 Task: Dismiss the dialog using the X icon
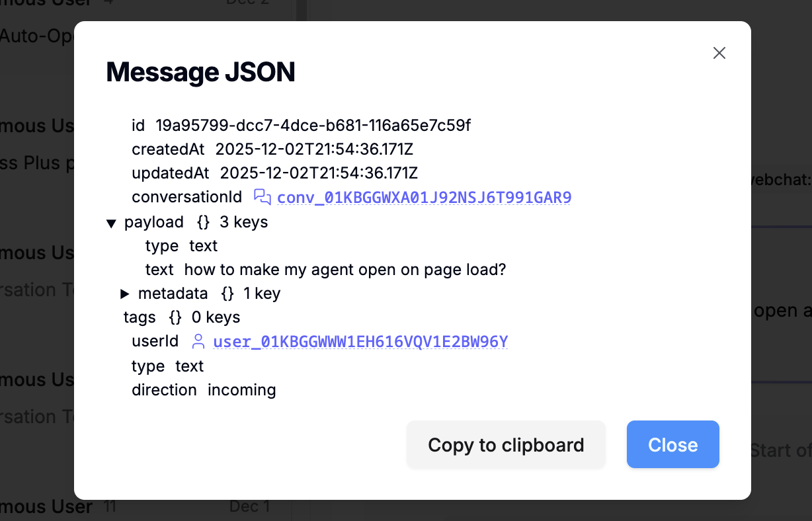719,53
